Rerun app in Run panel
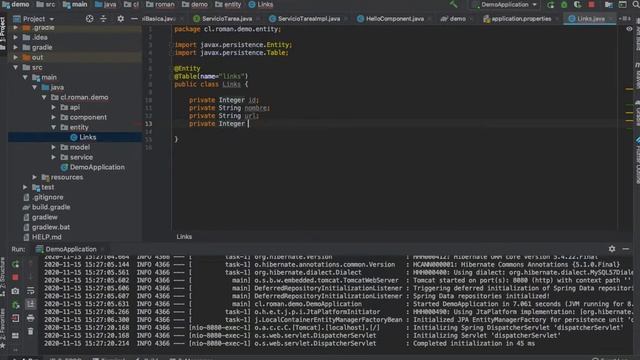Screen dimensions: 640x360 [16, 264]
